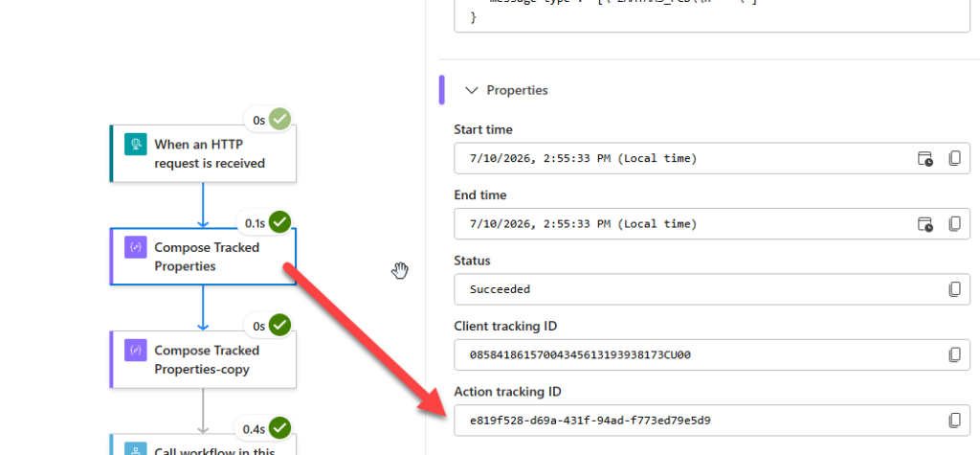The image size is (980, 455).
Task: Copy the End time value
Action: 954,223
